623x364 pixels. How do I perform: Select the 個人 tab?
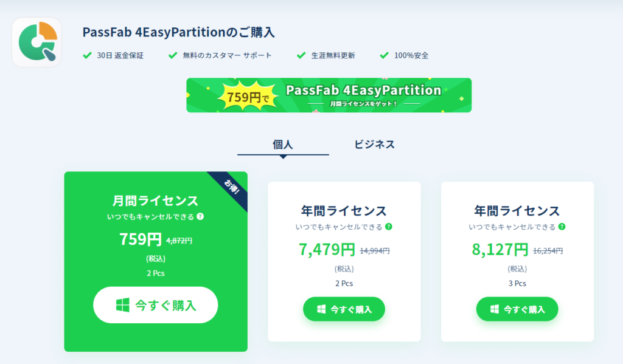click(282, 144)
